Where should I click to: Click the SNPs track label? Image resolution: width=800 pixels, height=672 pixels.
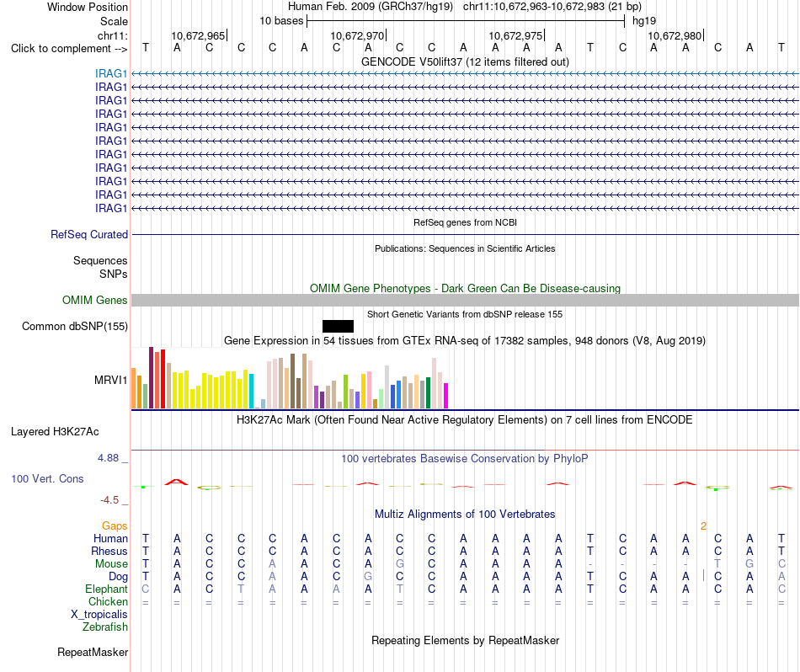coord(114,274)
